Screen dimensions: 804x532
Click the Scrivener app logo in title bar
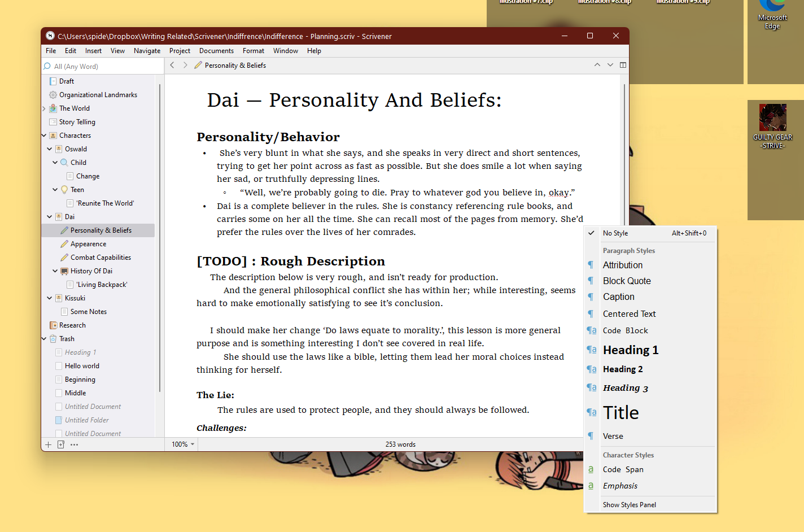(x=50, y=36)
